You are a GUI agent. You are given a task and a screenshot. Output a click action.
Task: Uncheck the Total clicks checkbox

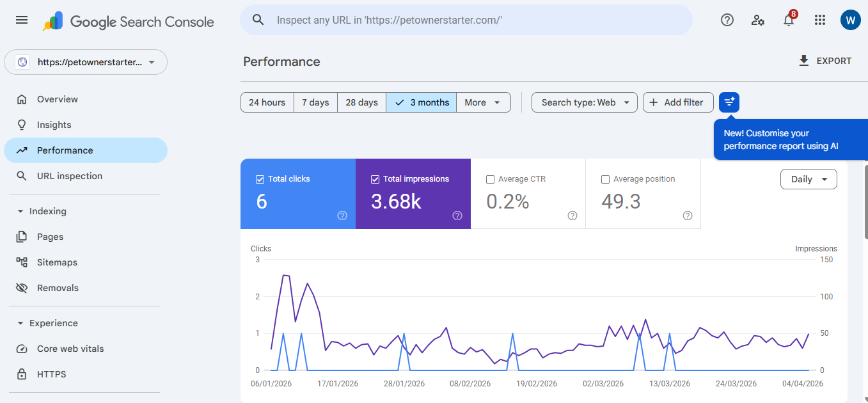[260, 179]
